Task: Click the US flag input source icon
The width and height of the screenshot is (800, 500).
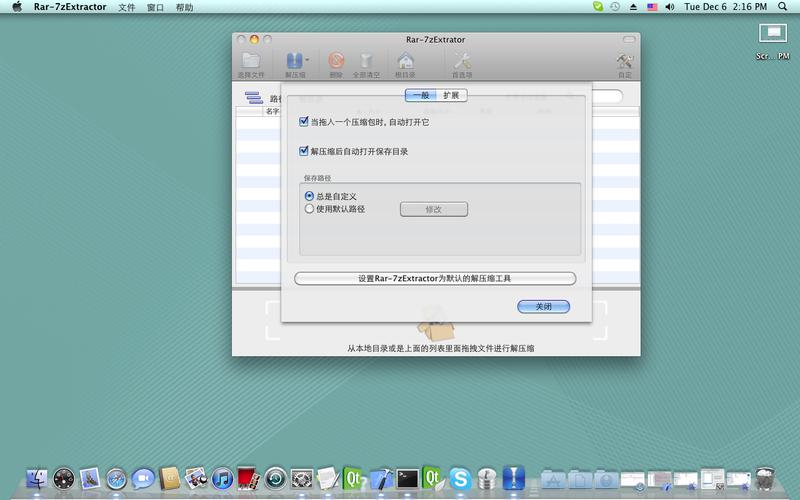Action: click(652, 7)
